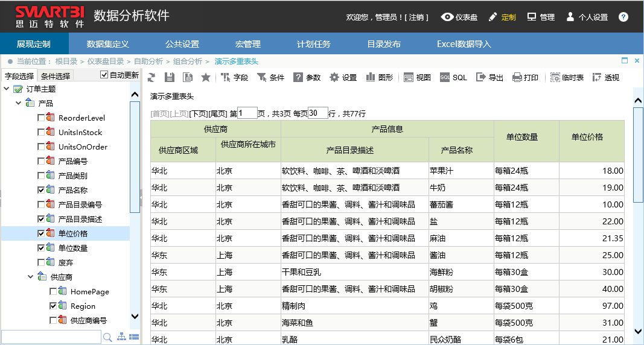Screen dimensions: 644x345
Task: Click the rows-per-page input field
Action: coord(318,113)
